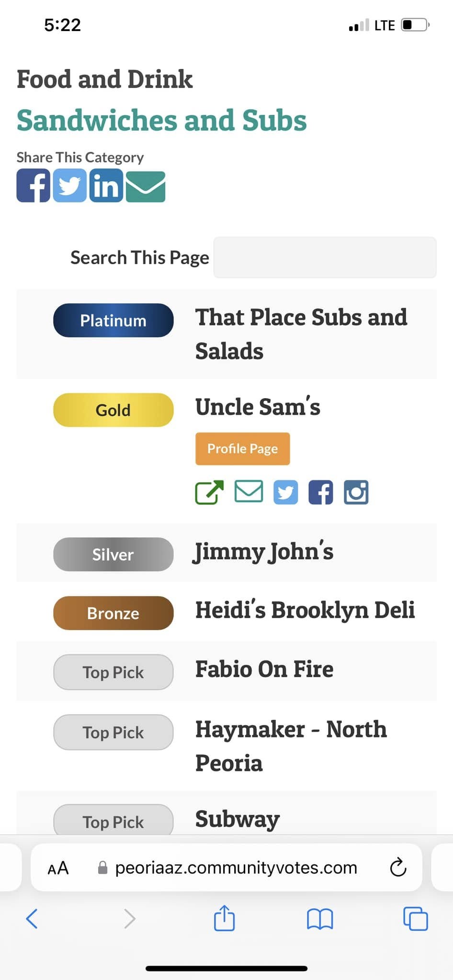The height and width of the screenshot is (980, 453).
Task: Open Uncle Sam's Facebook page
Action: (x=321, y=492)
